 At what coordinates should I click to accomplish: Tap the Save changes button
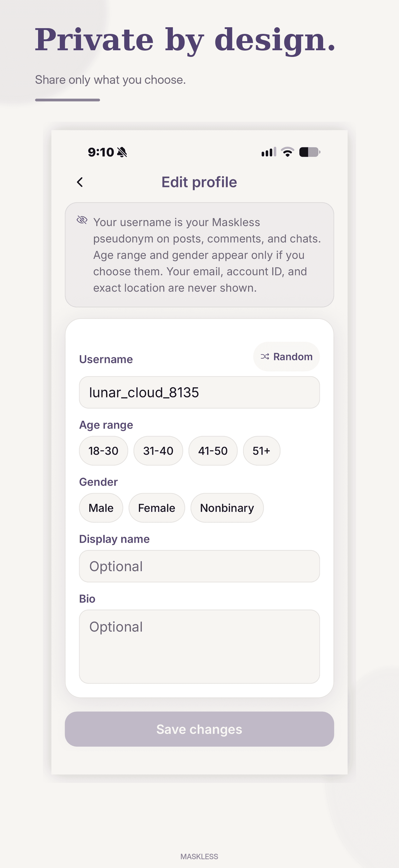(199, 729)
